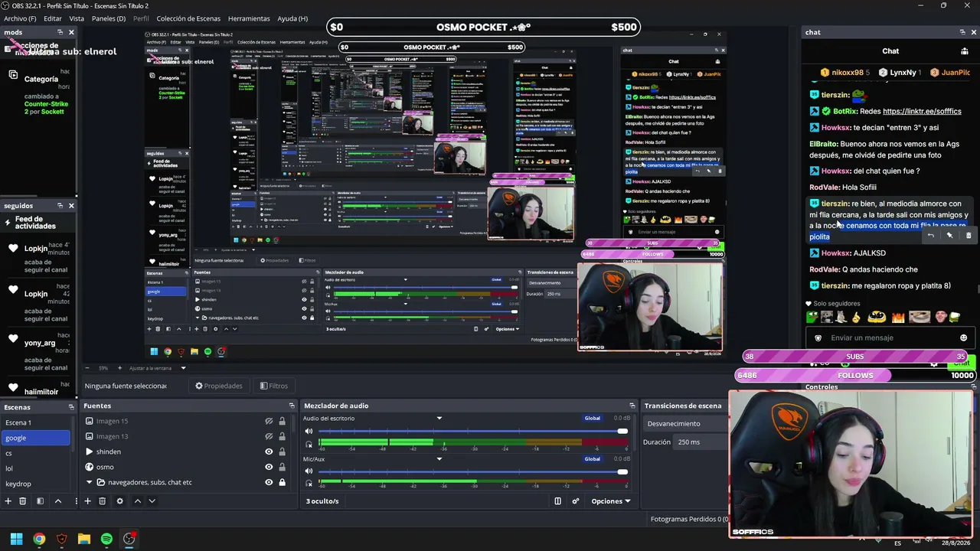Switch the audio mixer layout icon

pos(557,501)
